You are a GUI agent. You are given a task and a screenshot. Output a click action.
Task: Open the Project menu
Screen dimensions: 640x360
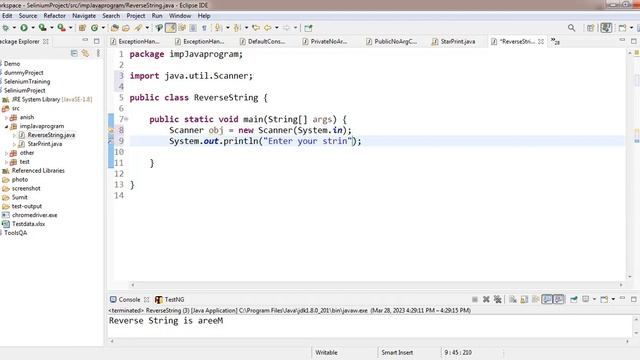coord(136,16)
